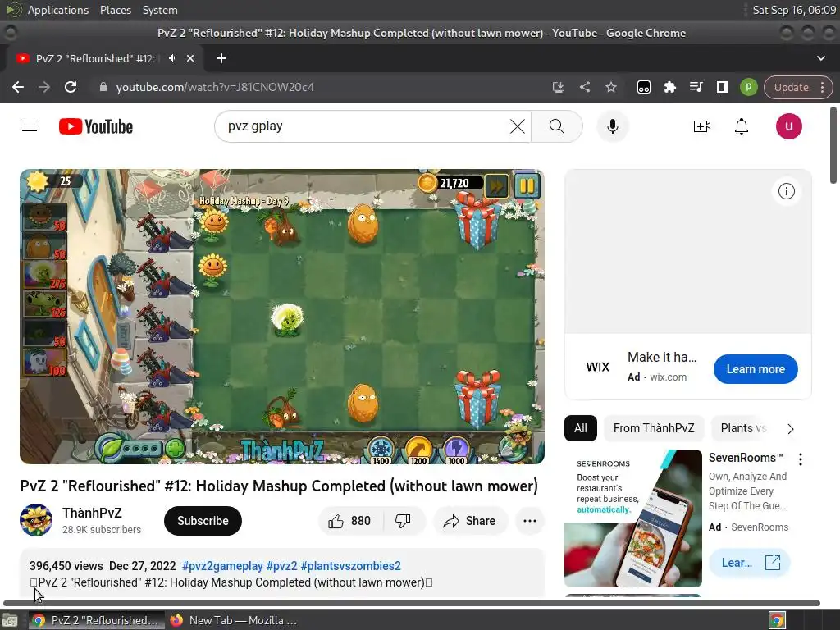Open the YouTube hamburger guide menu
This screenshot has height=630, width=840.
tap(30, 126)
